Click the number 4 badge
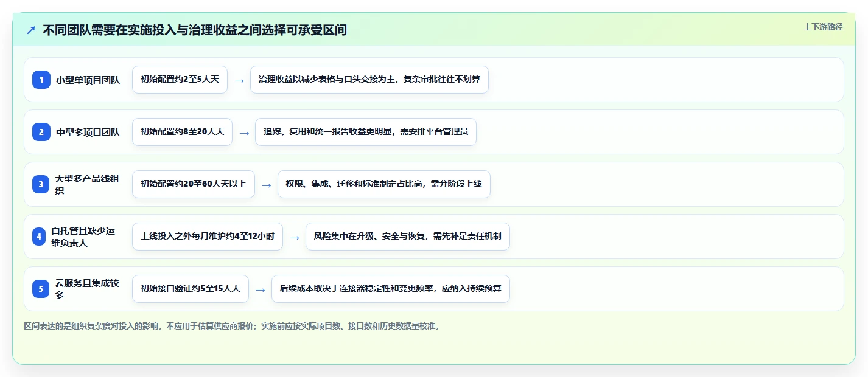The image size is (868, 377). tap(39, 237)
